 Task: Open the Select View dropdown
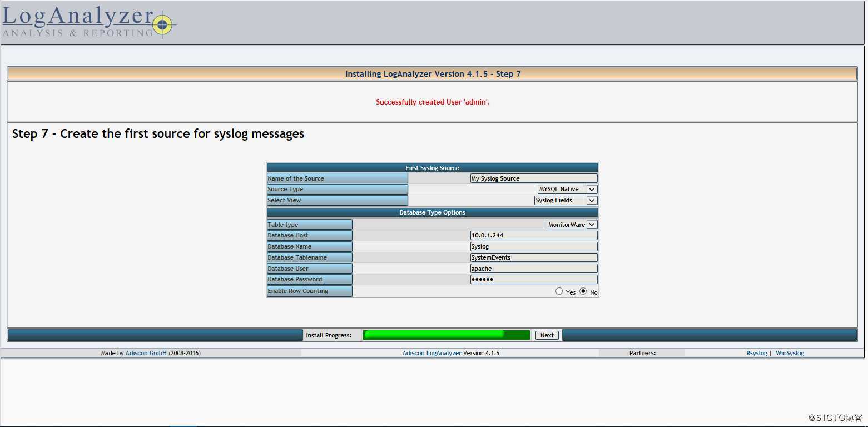pyautogui.click(x=566, y=200)
